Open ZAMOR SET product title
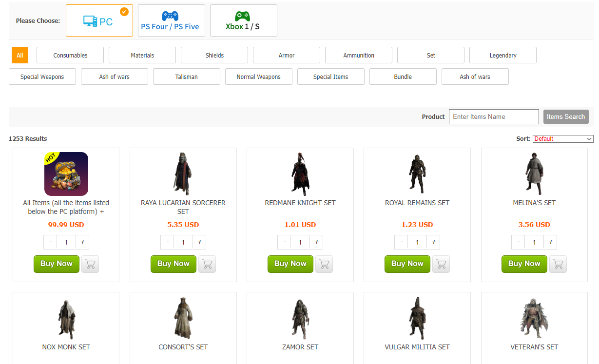599x364 pixels. (x=300, y=347)
